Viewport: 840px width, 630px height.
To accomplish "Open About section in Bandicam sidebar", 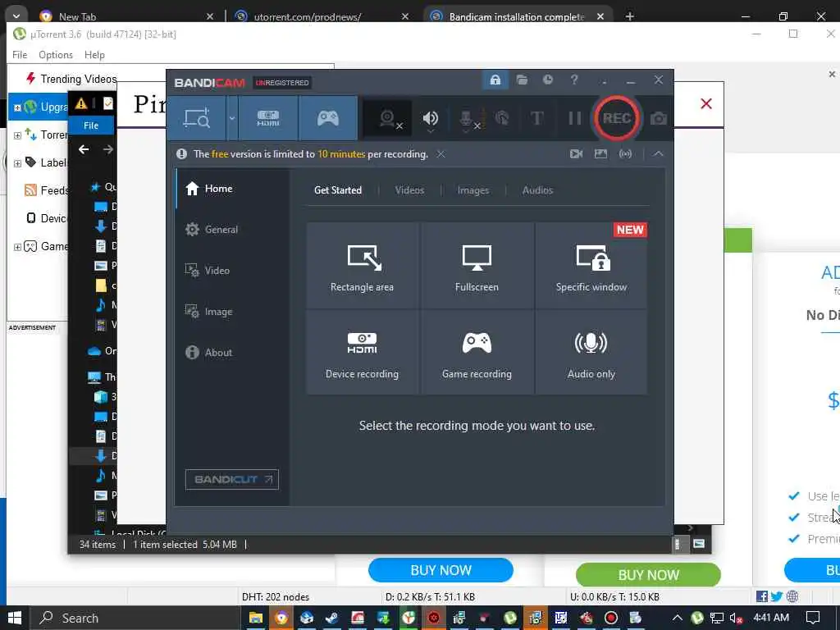I will pos(232,353).
